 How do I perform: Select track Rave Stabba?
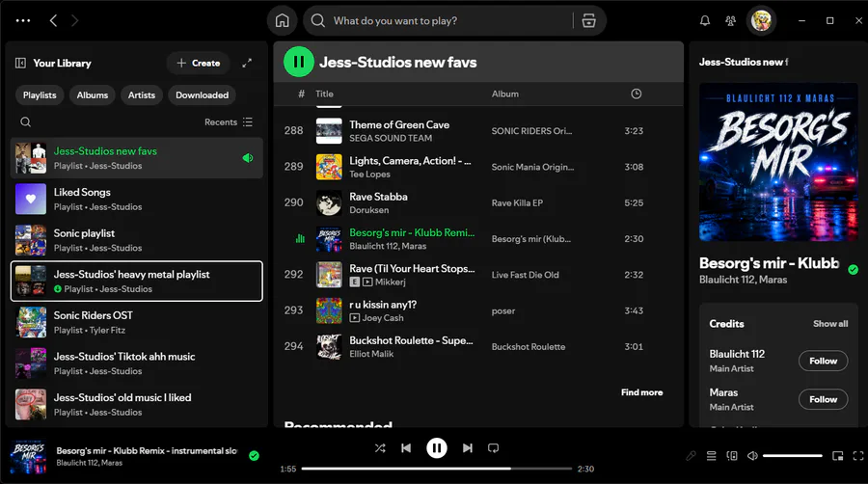(x=478, y=202)
